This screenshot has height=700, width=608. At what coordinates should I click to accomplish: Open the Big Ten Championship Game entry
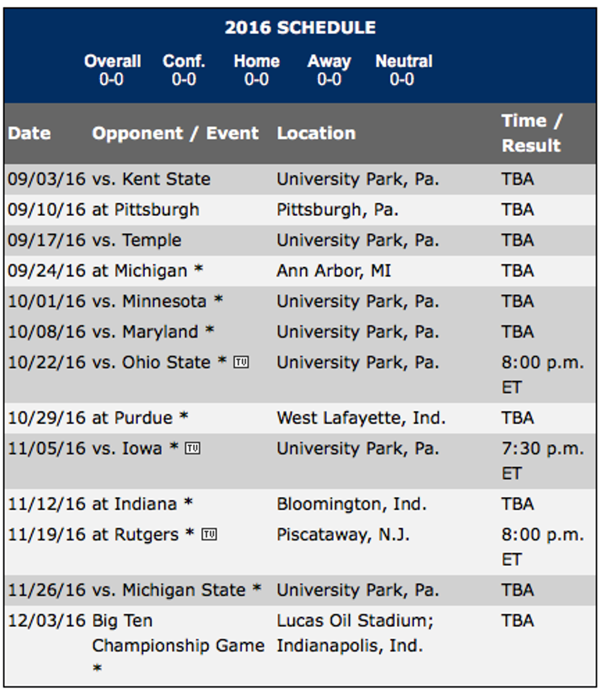point(177,633)
